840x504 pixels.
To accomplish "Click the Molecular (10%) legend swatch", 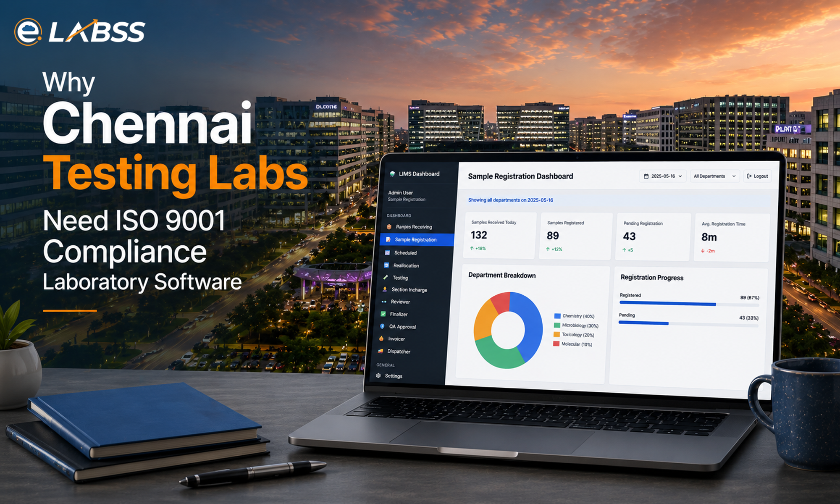I will coord(556,344).
